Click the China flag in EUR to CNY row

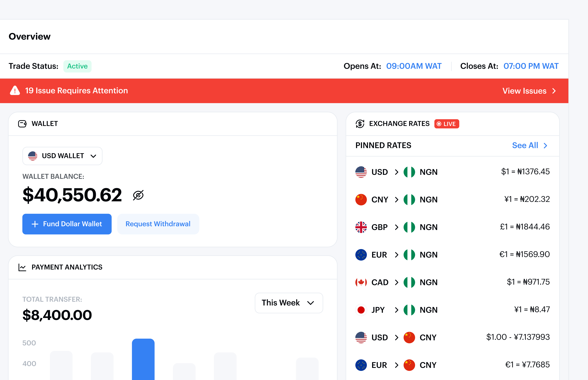(x=409, y=365)
